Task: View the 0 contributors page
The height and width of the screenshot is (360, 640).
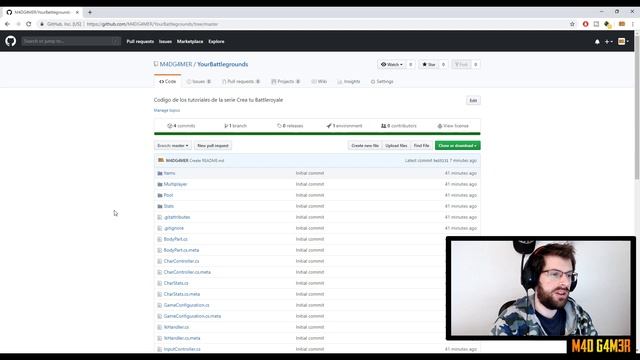Action: click(399, 126)
